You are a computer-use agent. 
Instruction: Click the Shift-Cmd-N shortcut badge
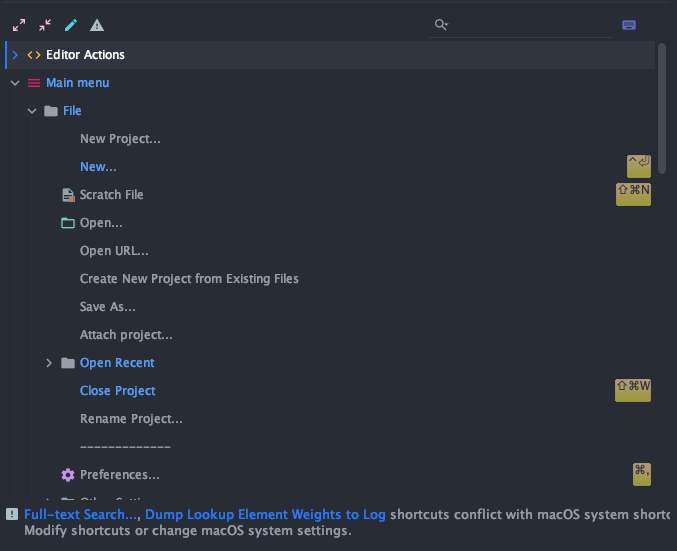633,194
